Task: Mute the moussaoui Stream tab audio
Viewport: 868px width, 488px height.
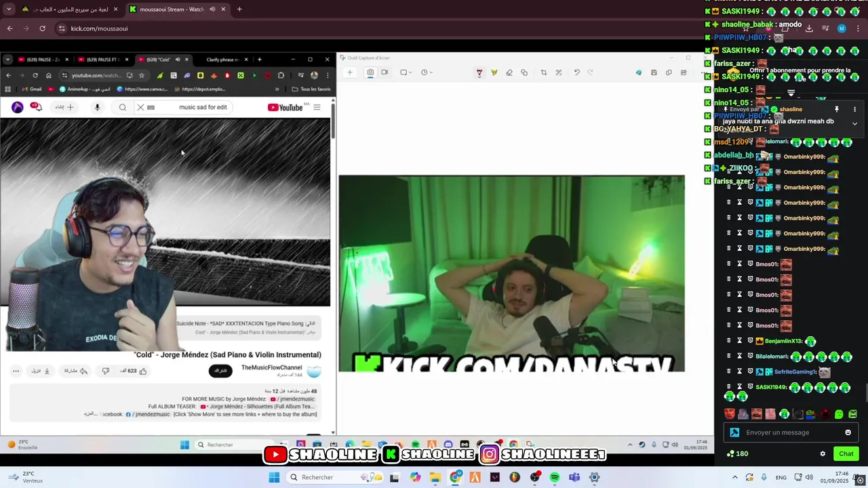Action: pyautogui.click(x=213, y=9)
